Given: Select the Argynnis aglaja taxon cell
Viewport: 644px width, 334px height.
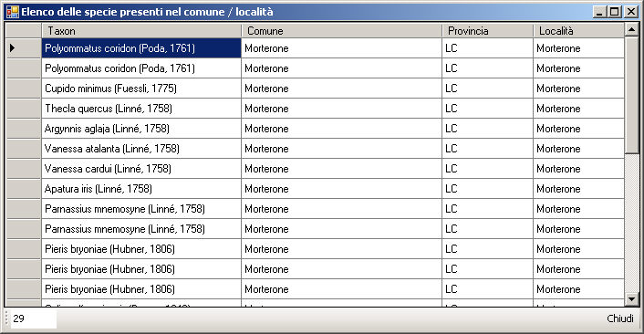Looking at the screenshot, I should click(x=141, y=129).
